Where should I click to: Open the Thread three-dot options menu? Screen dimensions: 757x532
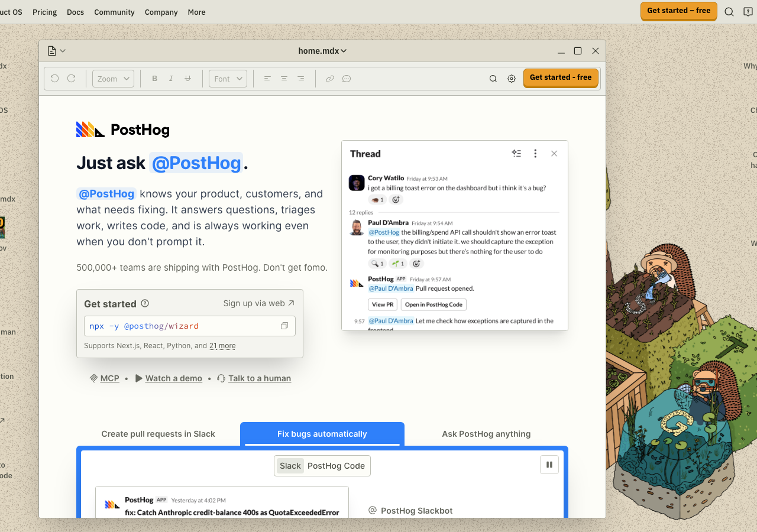[535, 154]
